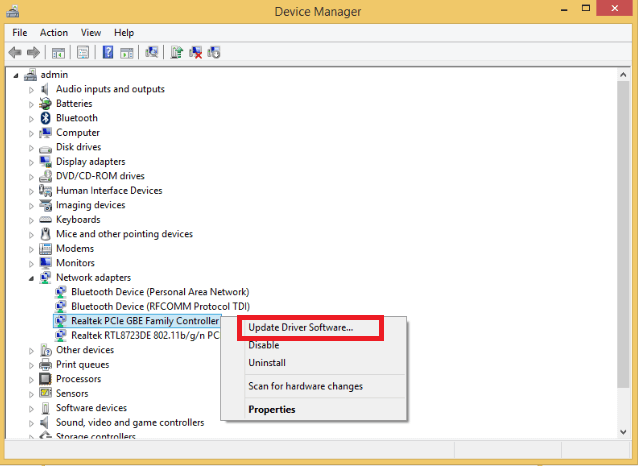The width and height of the screenshot is (638, 466).
Task: Click the Software devices label
Action: 92,408
